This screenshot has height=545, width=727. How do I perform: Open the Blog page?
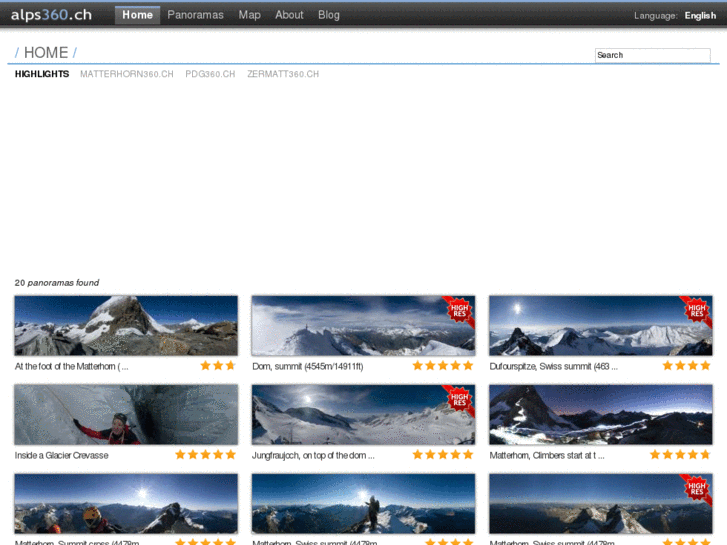329,15
